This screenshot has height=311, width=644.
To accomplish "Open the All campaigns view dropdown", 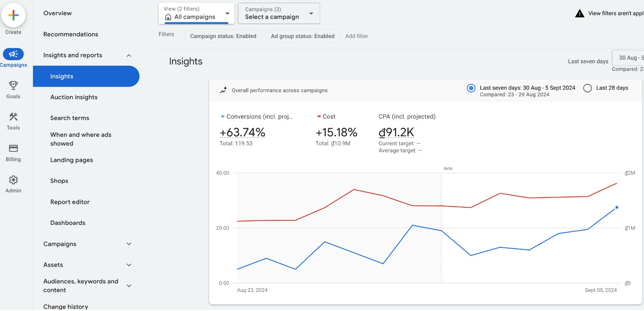I will click(x=196, y=14).
